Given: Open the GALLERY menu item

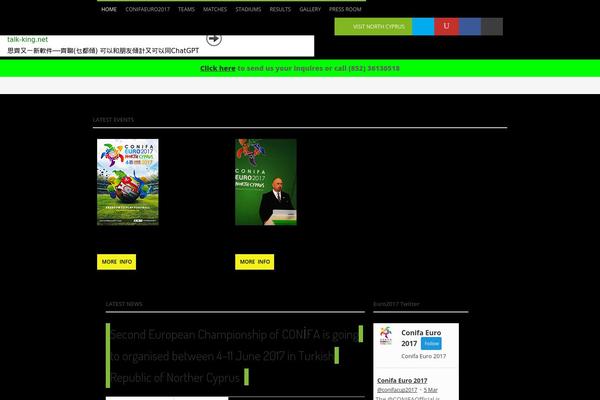Looking at the screenshot, I should click(310, 9).
